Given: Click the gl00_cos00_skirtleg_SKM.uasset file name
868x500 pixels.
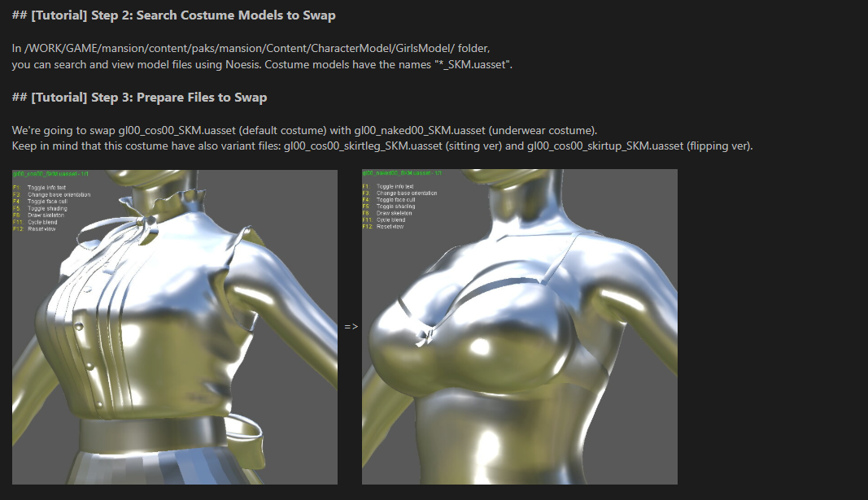Looking at the screenshot, I should click(x=363, y=146).
